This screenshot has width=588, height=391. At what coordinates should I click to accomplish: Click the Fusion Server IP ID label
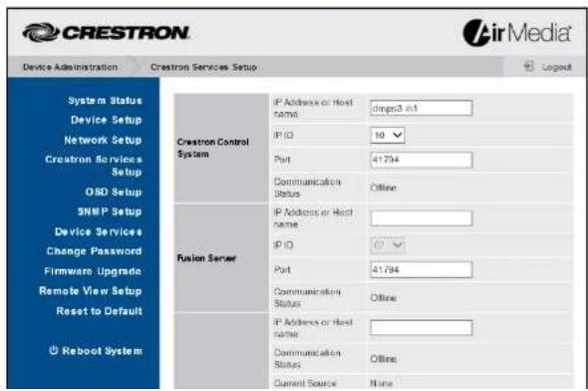click(283, 245)
